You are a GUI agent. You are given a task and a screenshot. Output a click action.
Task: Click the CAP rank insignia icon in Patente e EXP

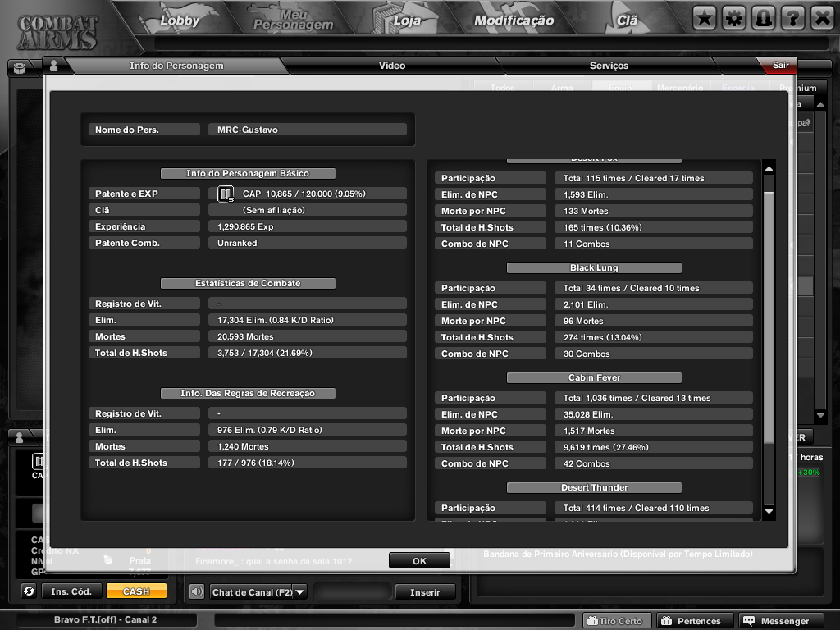pos(226,194)
